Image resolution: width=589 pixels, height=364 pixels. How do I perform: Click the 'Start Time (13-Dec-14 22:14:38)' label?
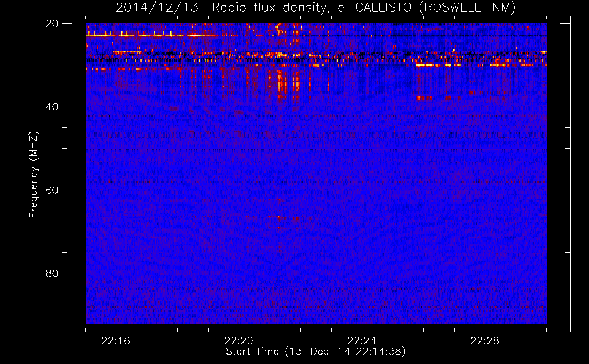(316, 352)
